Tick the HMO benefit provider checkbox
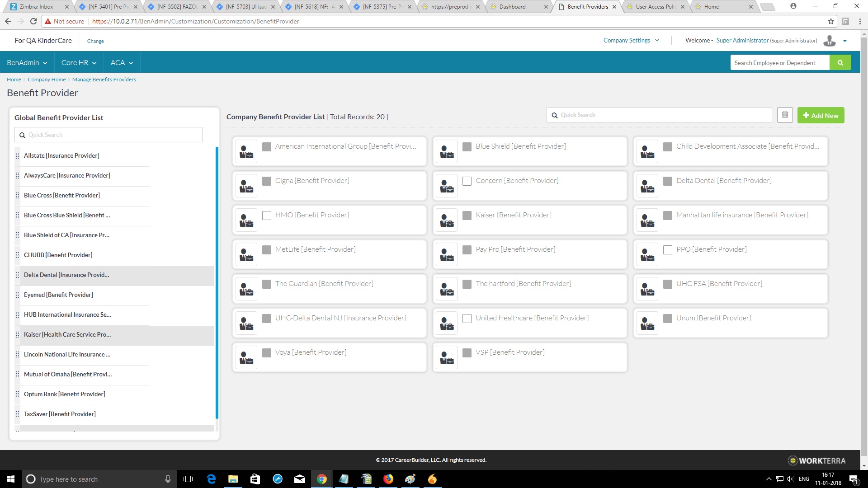The image size is (868, 488). pyautogui.click(x=267, y=215)
